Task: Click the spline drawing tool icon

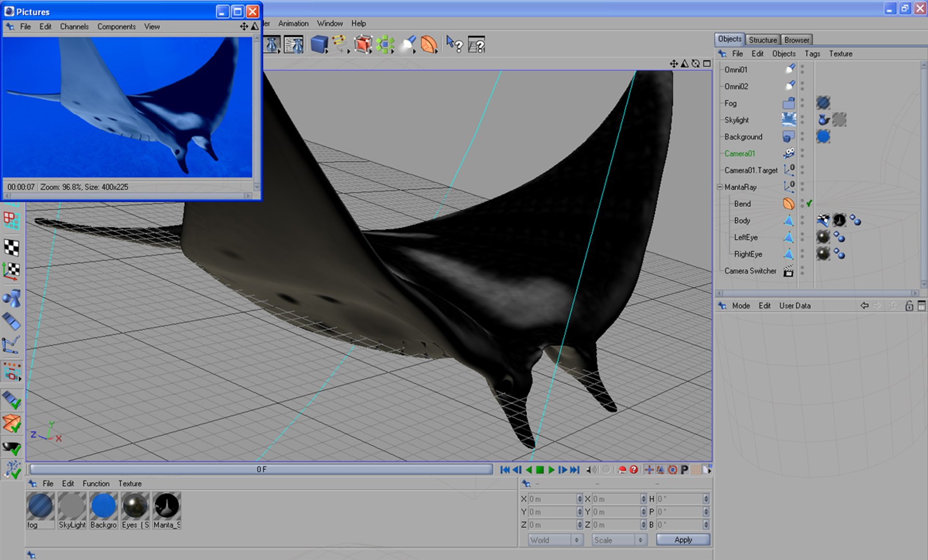Action: [340, 45]
